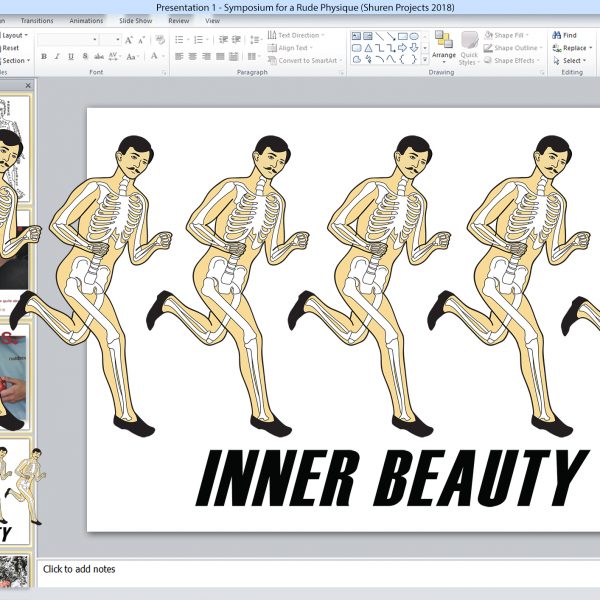Image resolution: width=600 pixels, height=600 pixels.
Task: Click the Increase Font Size icon
Action: (129, 40)
